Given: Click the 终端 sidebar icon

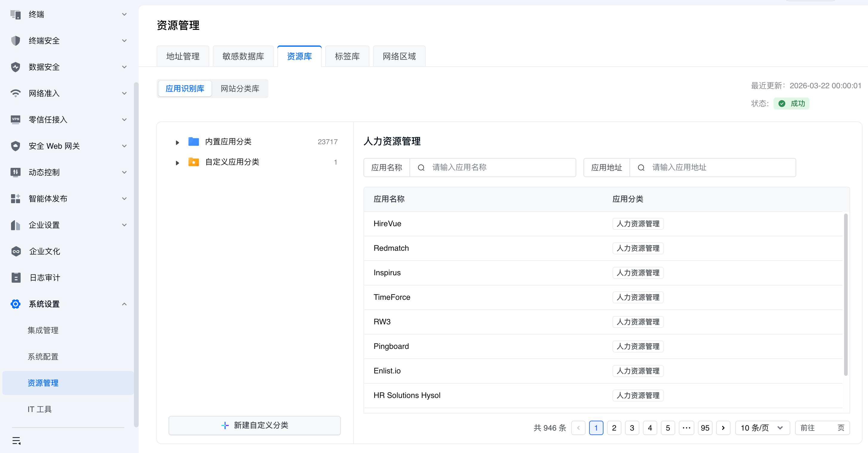Looking at the screenshot, I should point(16,14).
